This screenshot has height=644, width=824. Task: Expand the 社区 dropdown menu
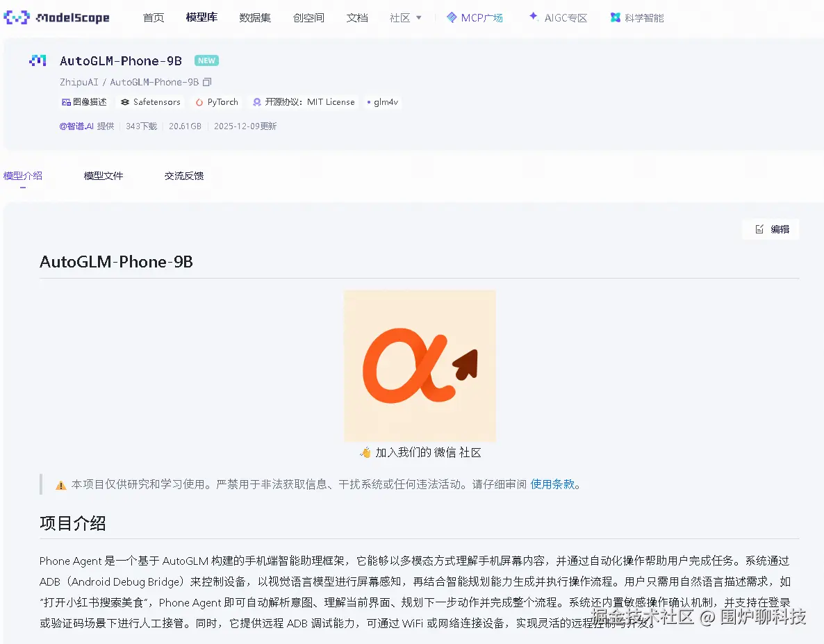[x=405, y=17]
